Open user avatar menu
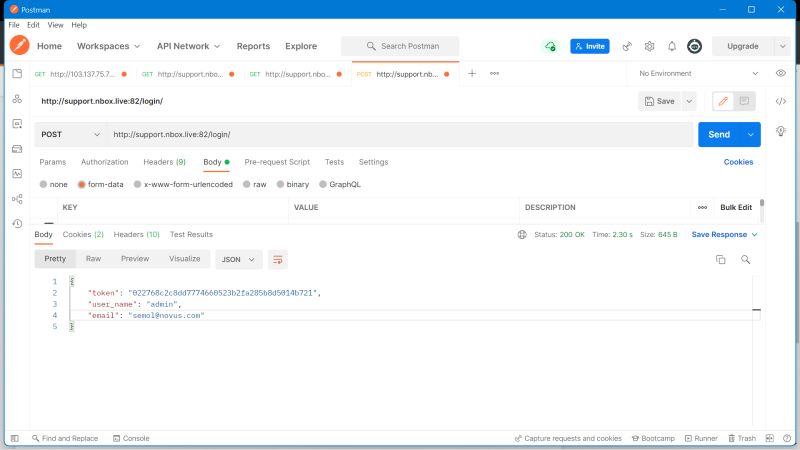The height and width of the screenshot is (450, 800). pyautogui.click(x=694, y=46)
